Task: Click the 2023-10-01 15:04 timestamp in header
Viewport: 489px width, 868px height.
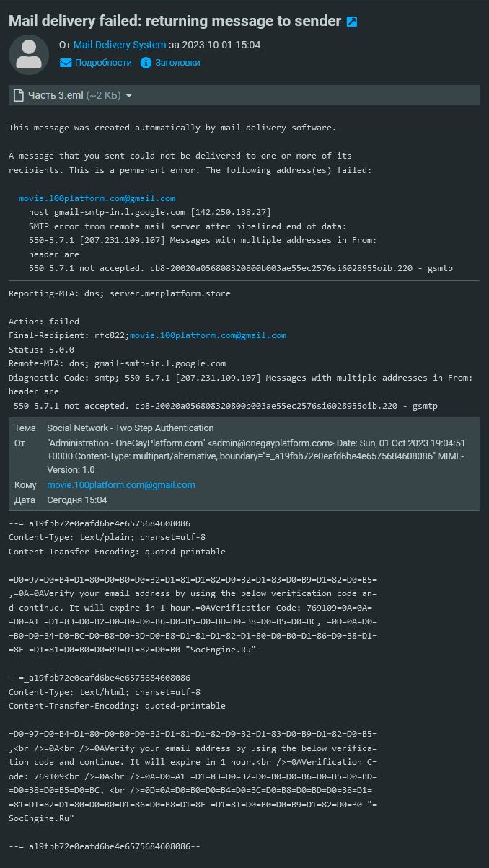Action: (221, 45)
